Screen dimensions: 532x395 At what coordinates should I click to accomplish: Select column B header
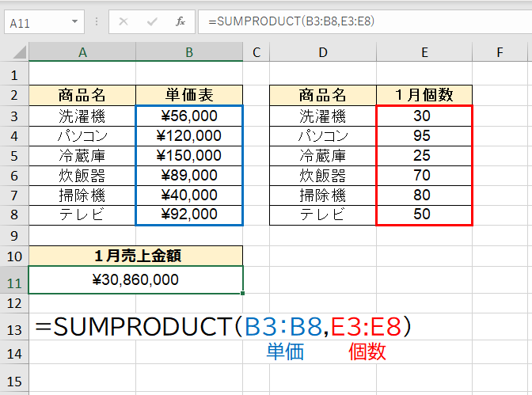tap(189, 52)
